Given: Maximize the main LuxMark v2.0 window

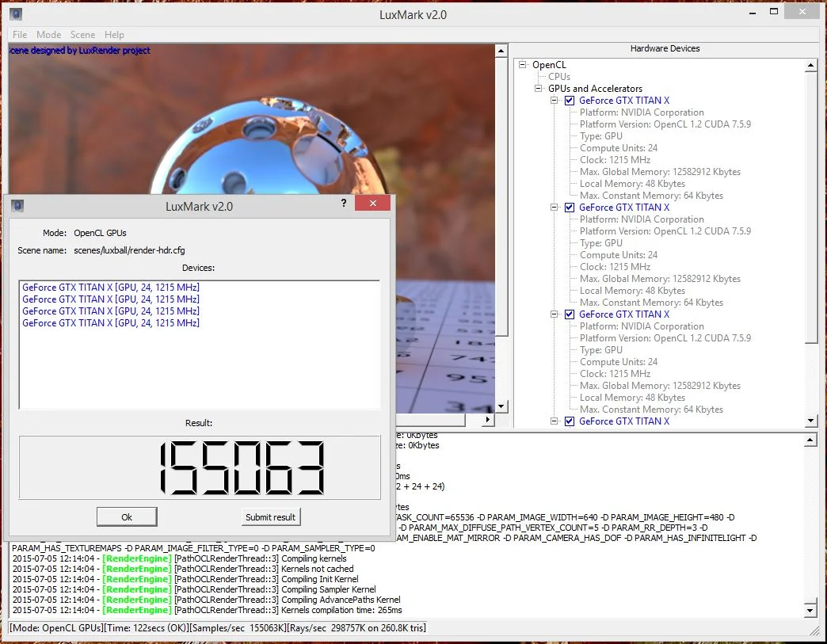Looking at the screenshot, I should (x=774, y=12).
